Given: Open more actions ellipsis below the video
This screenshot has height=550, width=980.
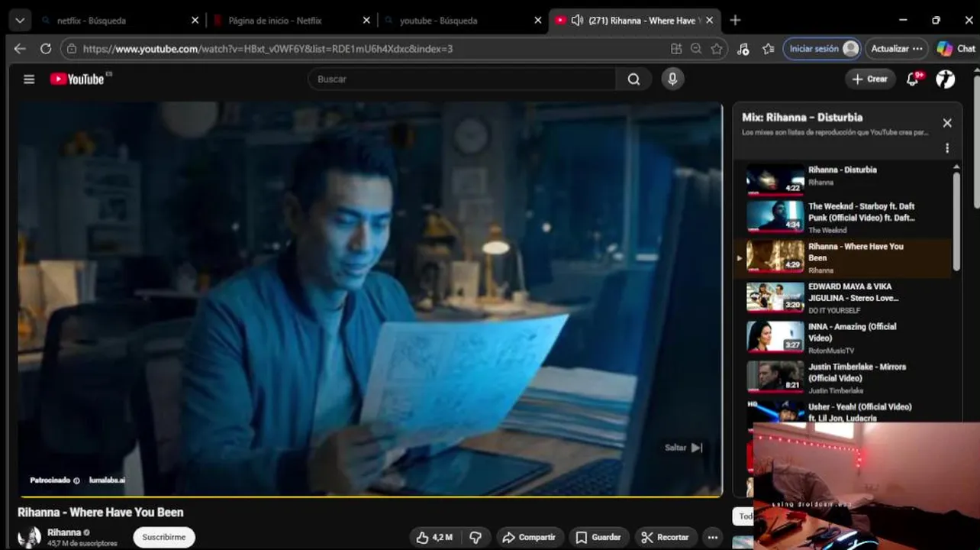Looking at the screenshot, I should (712, 537).
